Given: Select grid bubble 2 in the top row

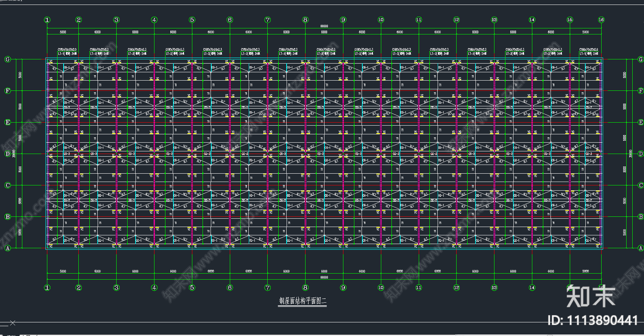Looking at the screenshot, I should [78, 20].
